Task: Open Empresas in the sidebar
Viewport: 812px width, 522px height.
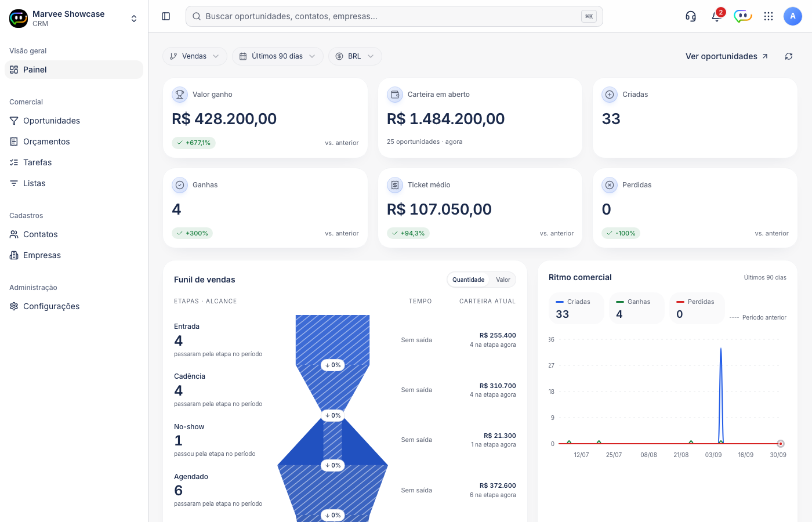Action: click(x=74, y=255)
